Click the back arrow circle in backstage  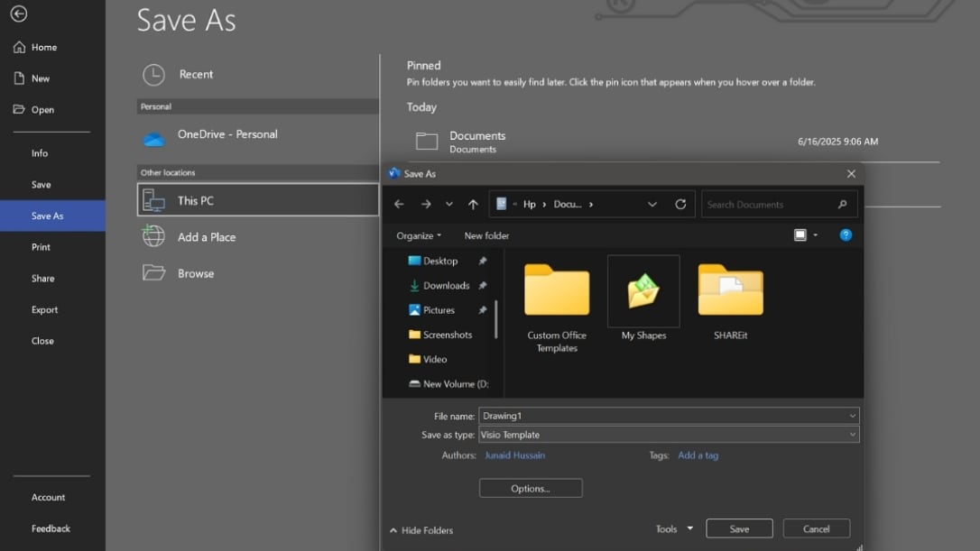(x=19, y=14)
